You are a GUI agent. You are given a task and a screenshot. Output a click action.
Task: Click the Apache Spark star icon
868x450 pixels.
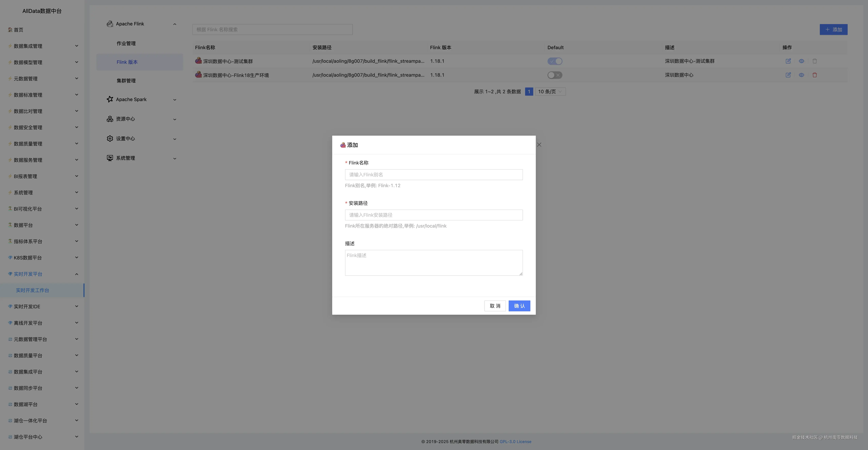pyautogui.click(x=110, y=99)
